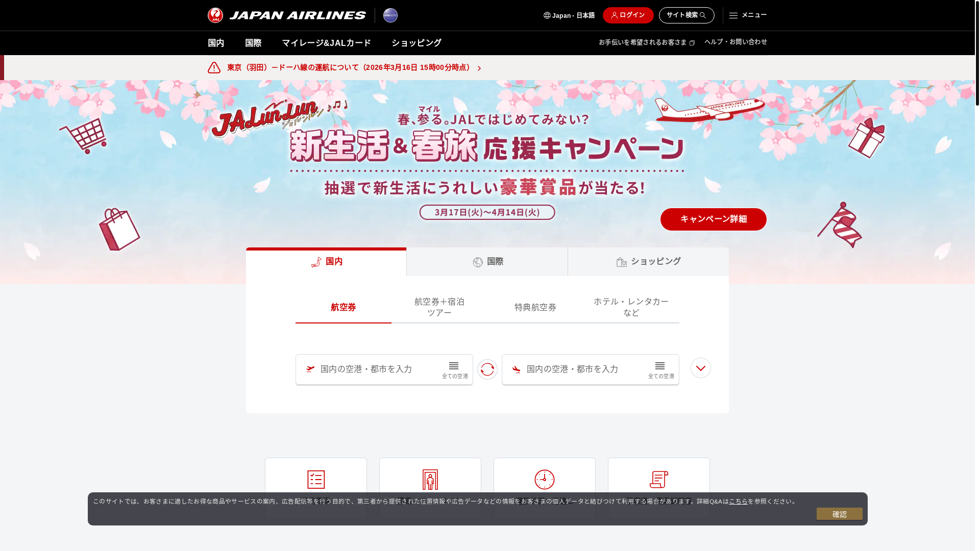Open the oneworld alliance logo
The width and height of the screenshot is (980, 551).
tap(390, 15)
